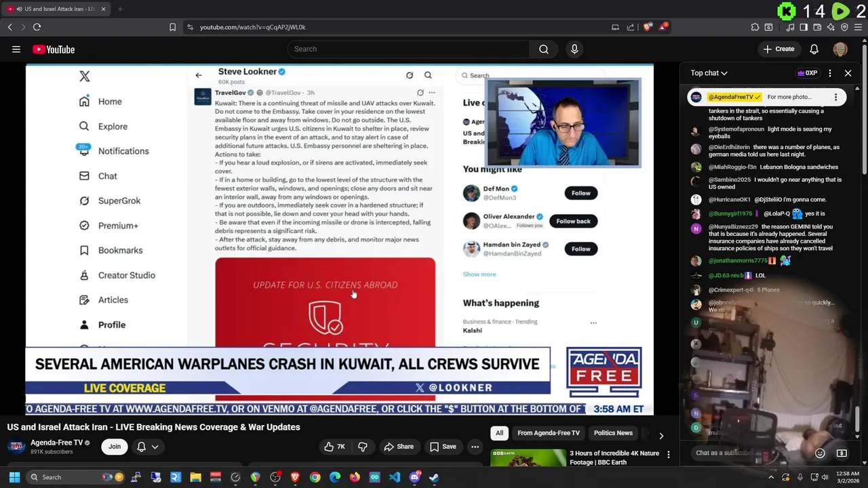Click the Join channel button
This screenshot has width=868, height=488.
[x=115, y=447]
